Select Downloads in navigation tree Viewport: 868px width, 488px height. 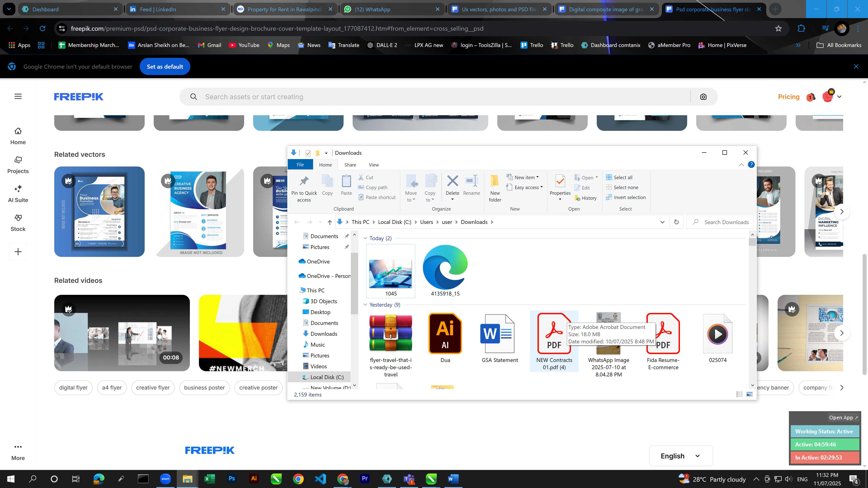coord(323,334)
